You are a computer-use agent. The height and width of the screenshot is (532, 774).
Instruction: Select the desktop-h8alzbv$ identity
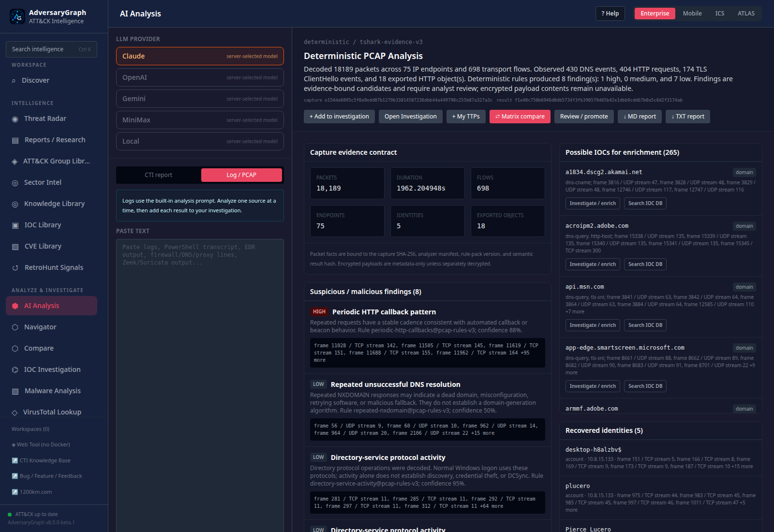click(x=661, y=458)
